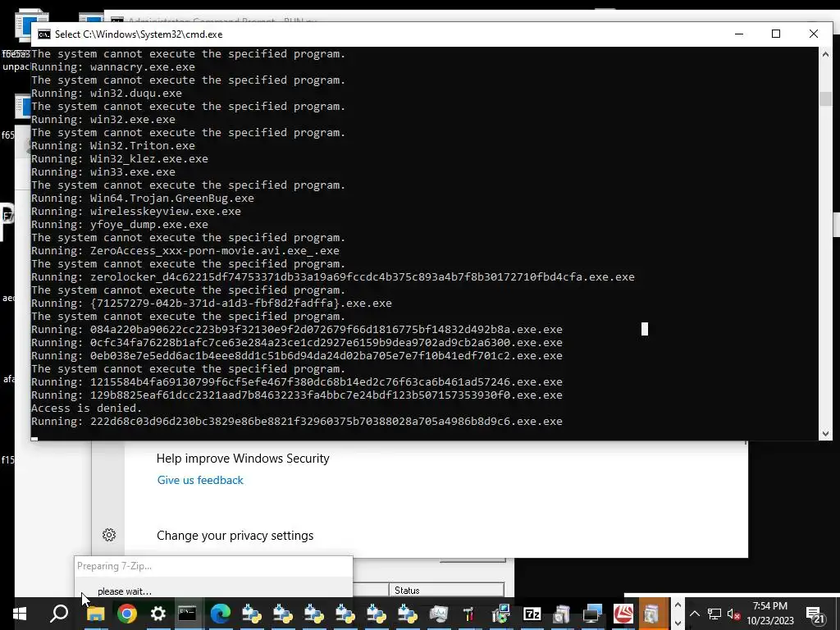Screen dimensions: 840x630
Task: Open the computer monitor taskbar icon
Action: click(593, 614)
